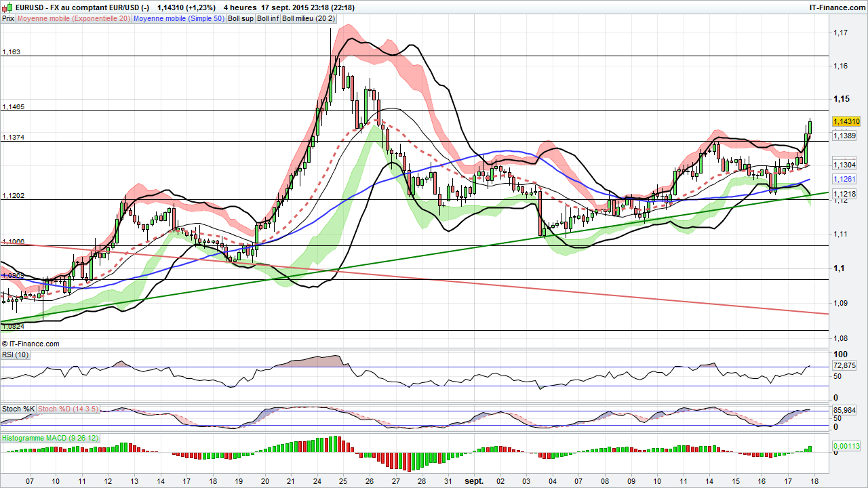Click the 1,1389 price marker on right axis
The width and height of the screenshot is (868, 488).
click(844, 136)
